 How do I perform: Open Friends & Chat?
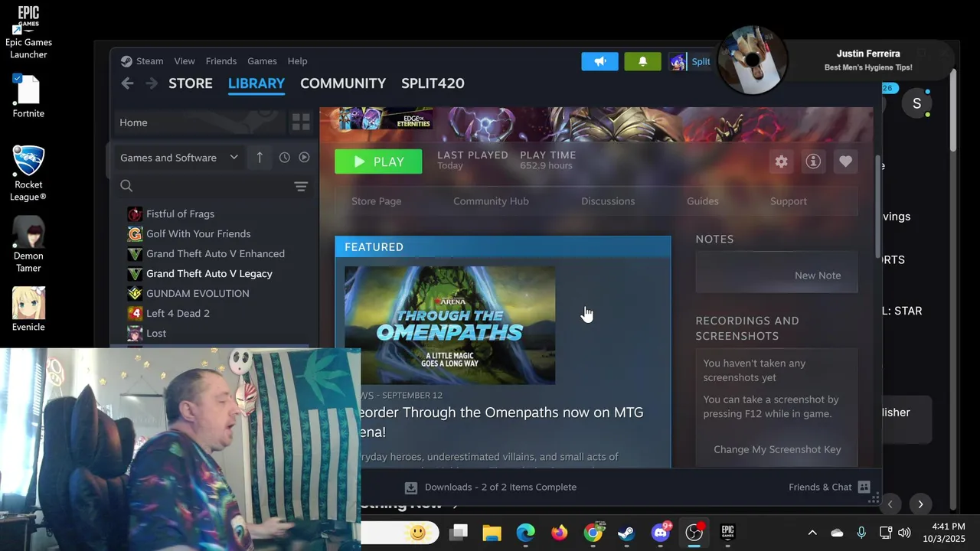829,487
